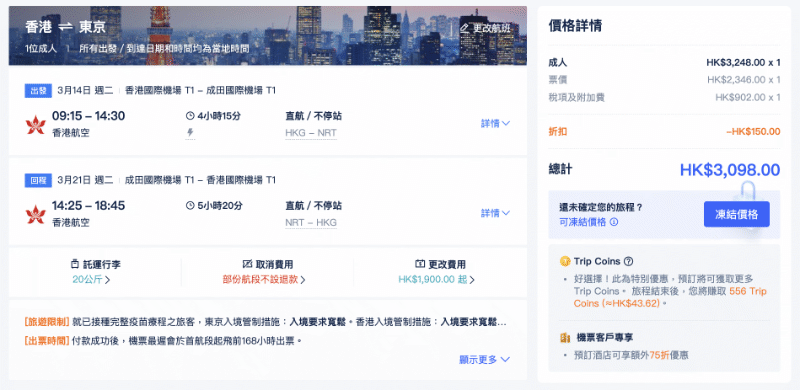Open 部份航段不設退款 cancellation policy
The width and height of the screenshot is (800, 390).
tap(264, 279)
